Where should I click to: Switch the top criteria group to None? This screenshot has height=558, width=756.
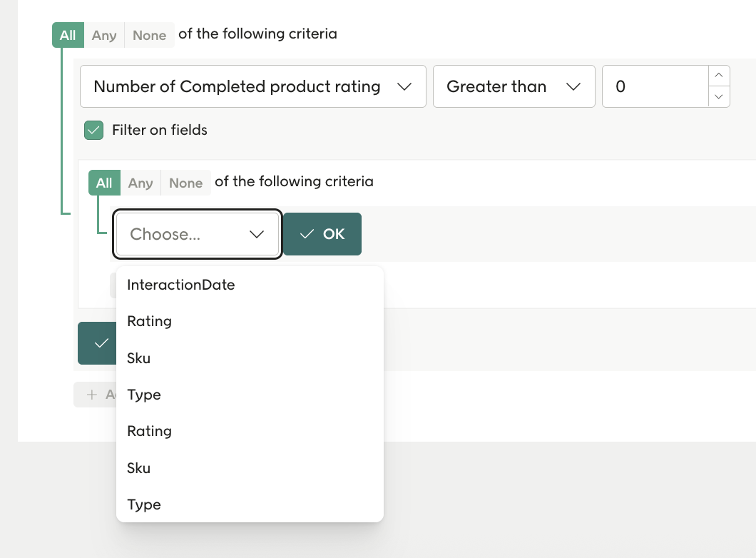[148, 34]
